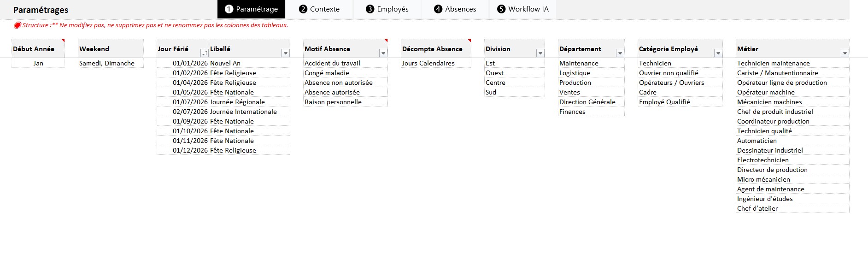Select the Nouvel An label cell

point(249,63)
